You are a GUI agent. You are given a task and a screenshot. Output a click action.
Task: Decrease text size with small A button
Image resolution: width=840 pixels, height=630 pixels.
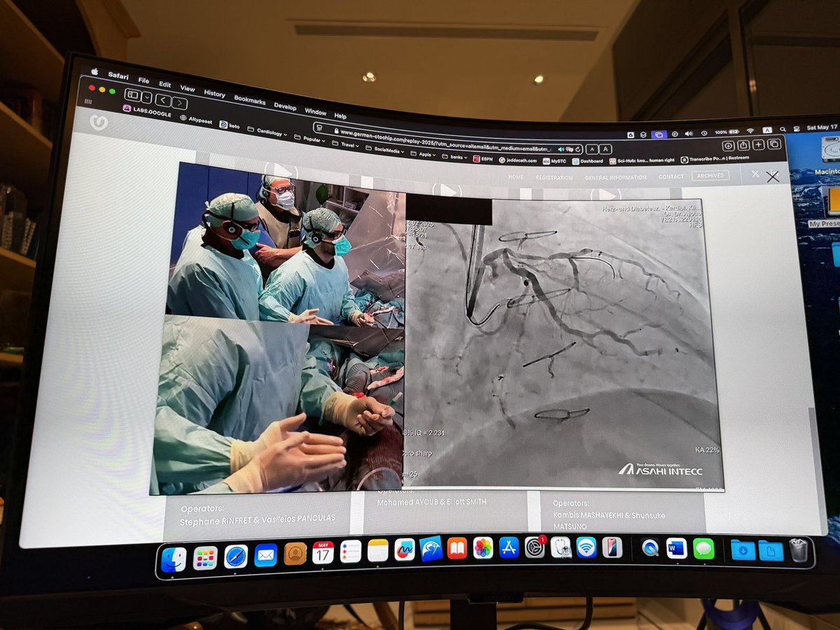pos(591,148)
